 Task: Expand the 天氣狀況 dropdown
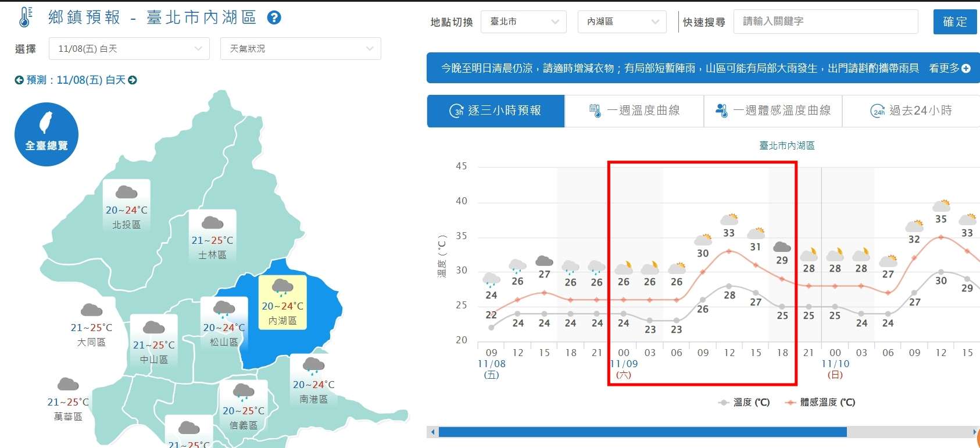(300, 49)
